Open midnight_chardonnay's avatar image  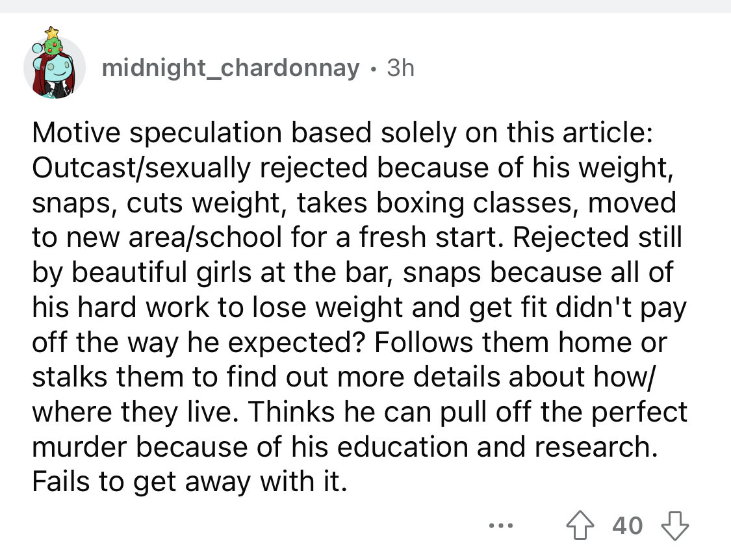coord(55,64)
